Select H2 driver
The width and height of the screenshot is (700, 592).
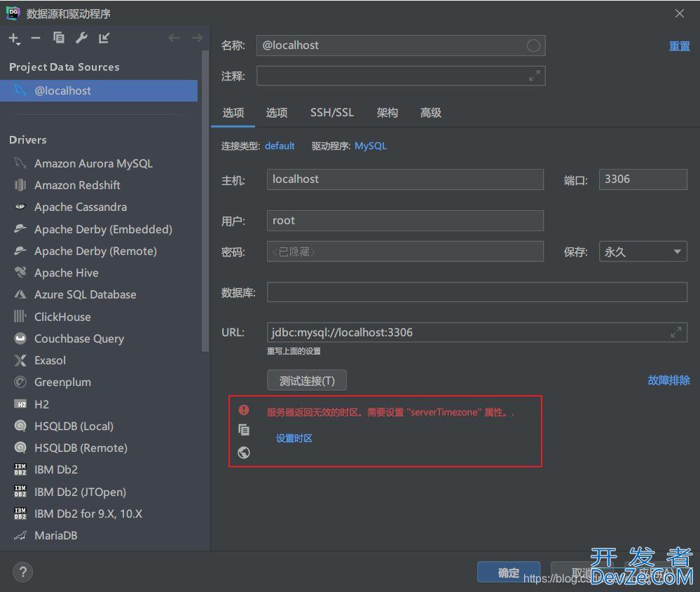(100, 404)
